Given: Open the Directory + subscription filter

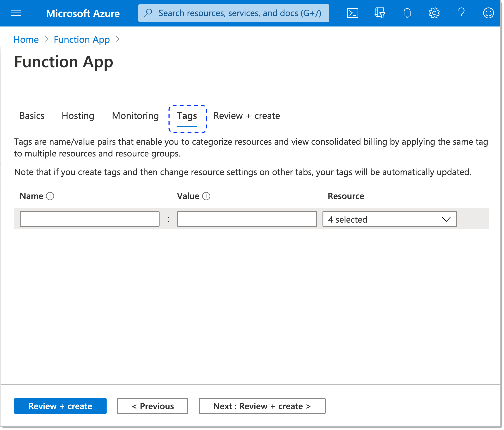Looking at the screenshot, I should point(380,13).
